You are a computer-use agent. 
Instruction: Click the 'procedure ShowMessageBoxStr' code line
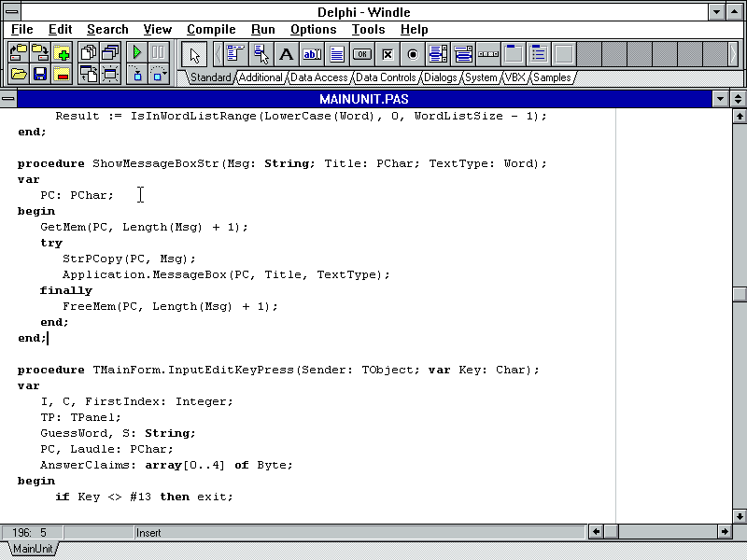tap(282, 164)
